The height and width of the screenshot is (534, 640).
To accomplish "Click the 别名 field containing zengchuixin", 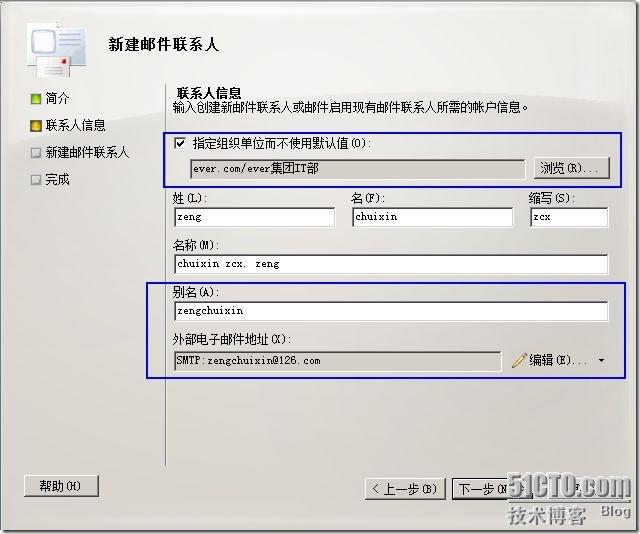I will (390, 311).
